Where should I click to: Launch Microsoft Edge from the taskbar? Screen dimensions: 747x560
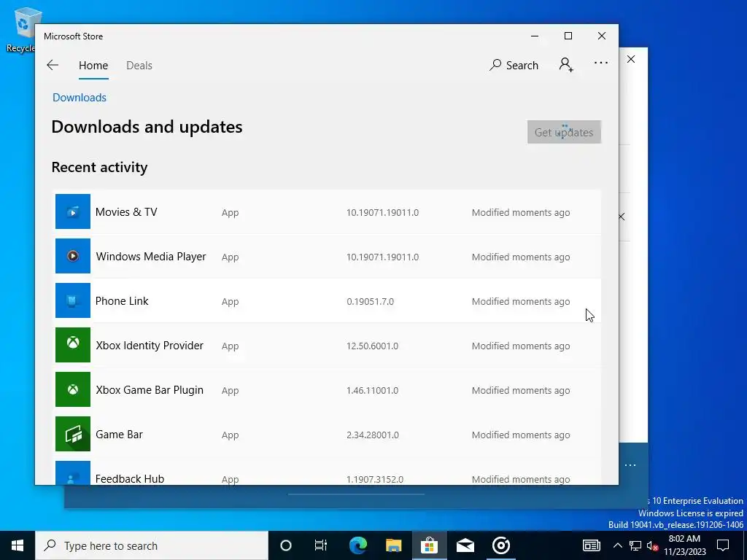(357, 545)
